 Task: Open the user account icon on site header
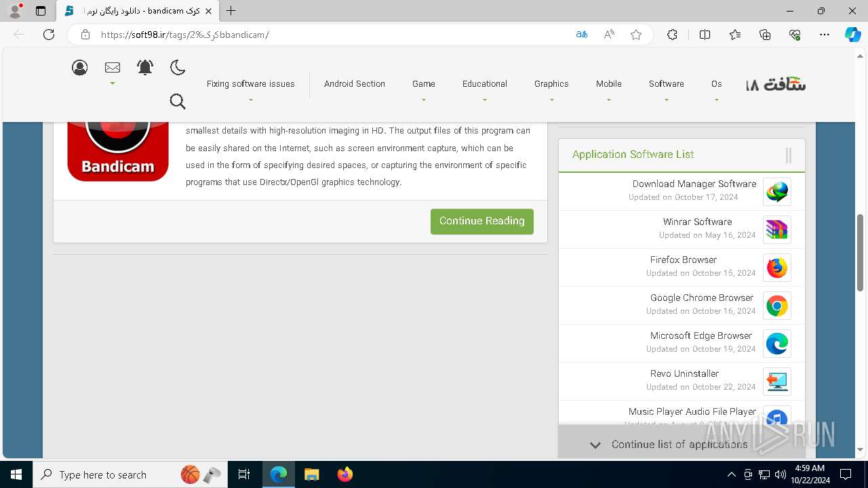80,67
